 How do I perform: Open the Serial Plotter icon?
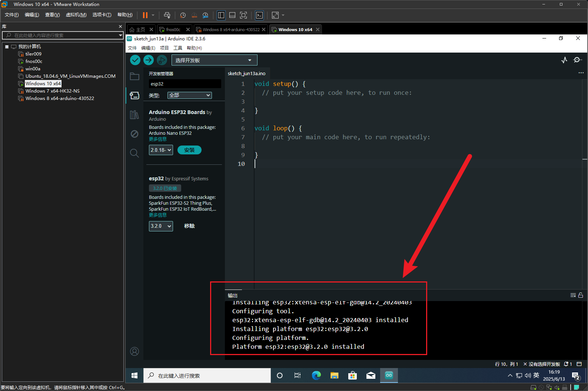click(x=564, y=60)
